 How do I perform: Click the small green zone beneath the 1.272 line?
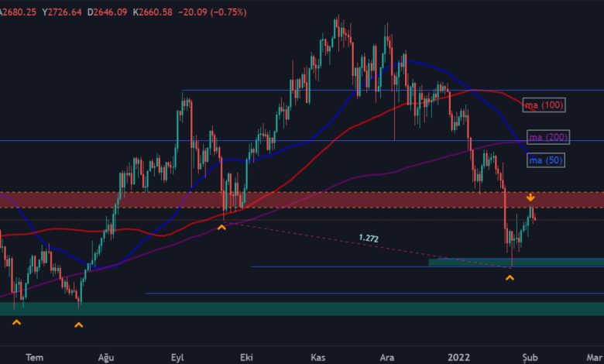pos(515,263)
